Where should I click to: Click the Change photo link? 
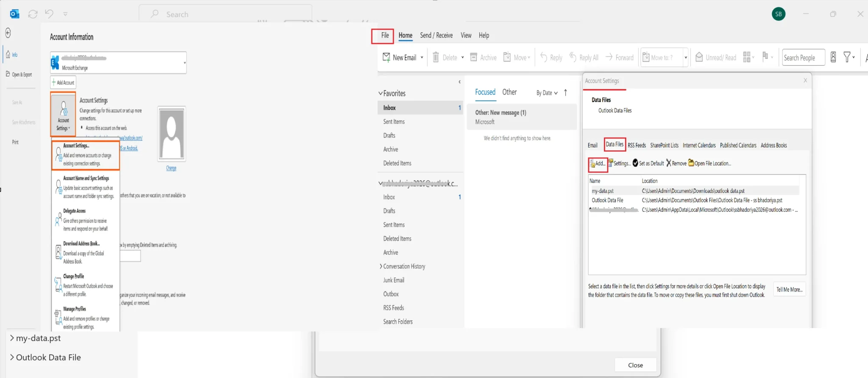pyautogui.click(x=171, y=168)
